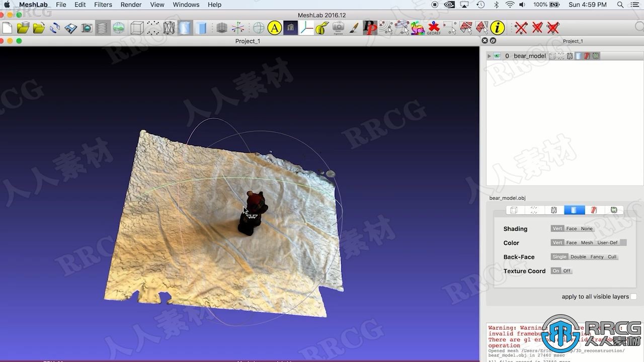
Task: Close the Project_1 layer panel
Action: point(485,41)
